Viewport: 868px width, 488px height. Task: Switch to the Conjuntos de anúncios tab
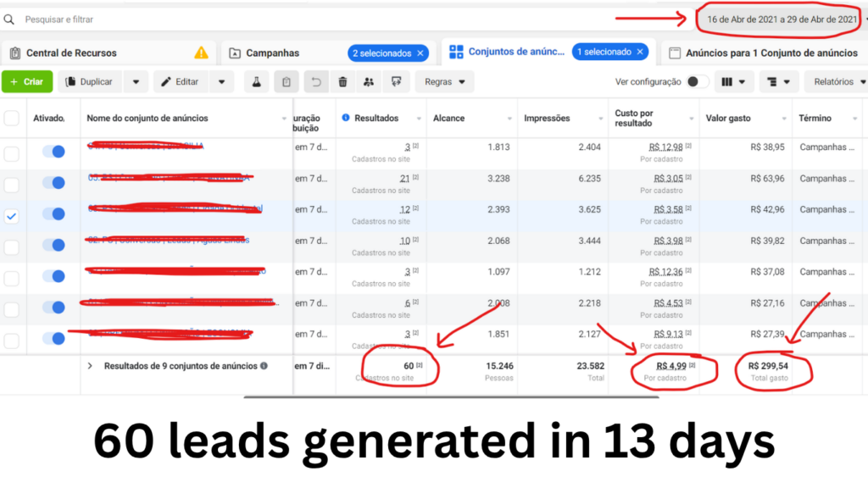[548, 52]
